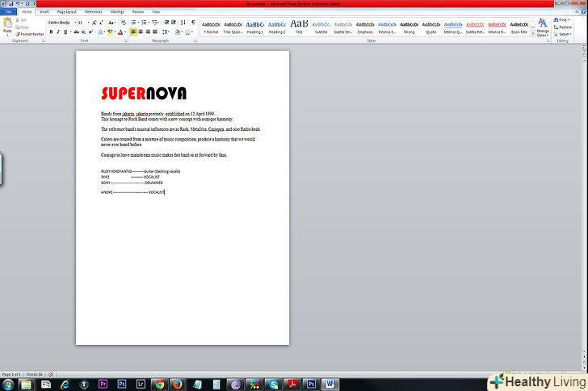Toggle Justify alignment
Viewport: 588px width, 391px height.
pos(155,32)
